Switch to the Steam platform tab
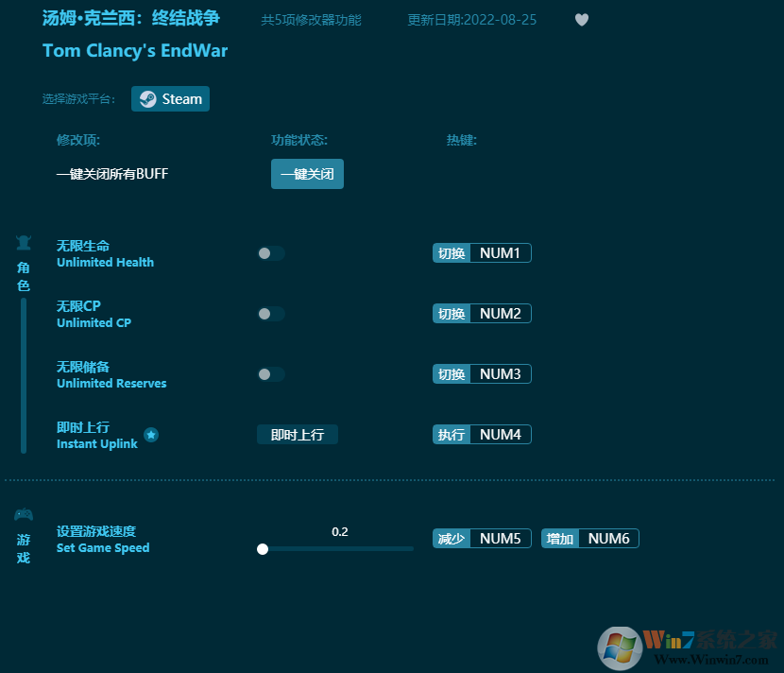The image size is (784, 673). tap(170, 98)
